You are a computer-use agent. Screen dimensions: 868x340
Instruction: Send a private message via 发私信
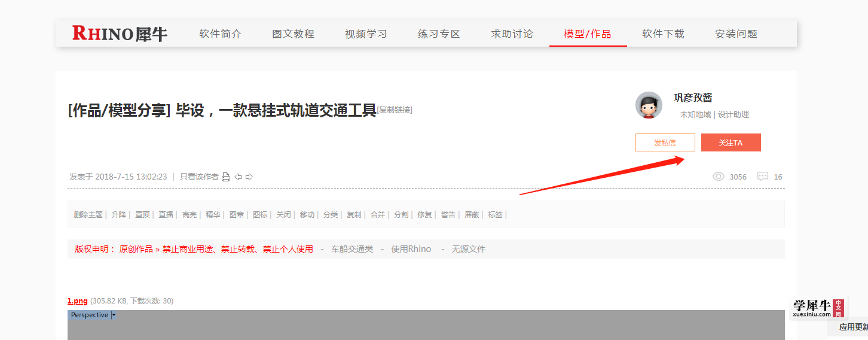point(665,142)
